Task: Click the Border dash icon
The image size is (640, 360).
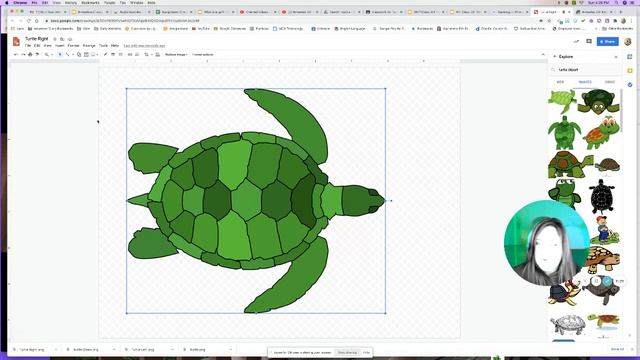Action: [120, 54]
